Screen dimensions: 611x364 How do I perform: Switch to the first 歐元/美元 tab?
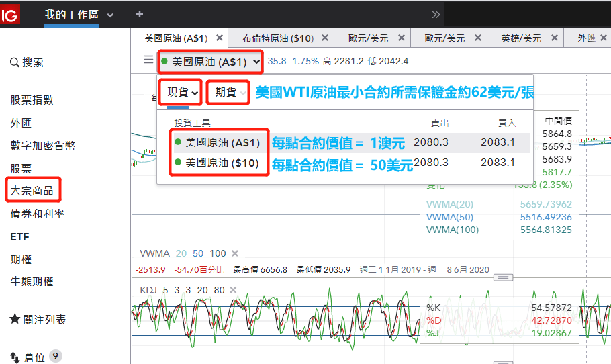point(368,38)
